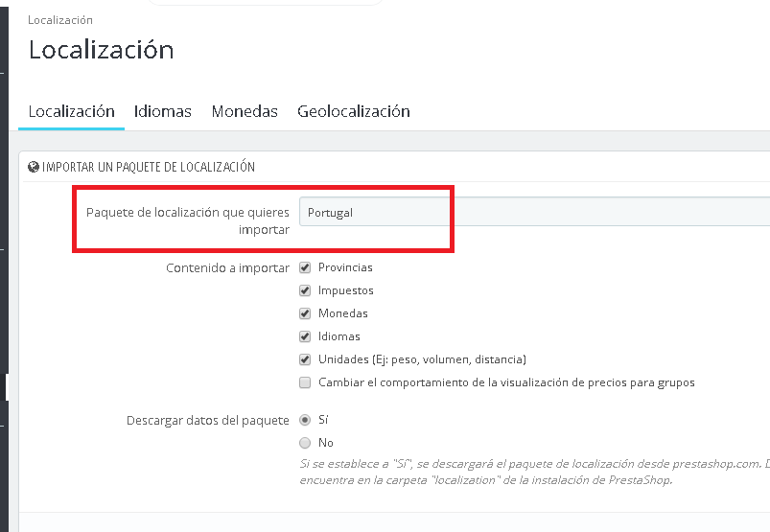The width and height of the screenshot is (770, 532).
Task: Toggle the Unidades checkbox
Action: pos(305,359)
